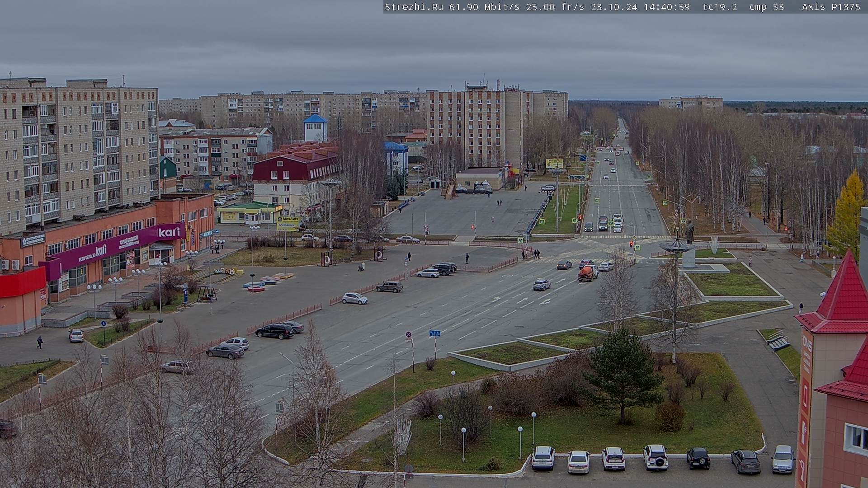This screenshot has height=488, width=868.
Task: Click the cmp 33 compression value
Action: pyautogui.click(x=767, y=7)
